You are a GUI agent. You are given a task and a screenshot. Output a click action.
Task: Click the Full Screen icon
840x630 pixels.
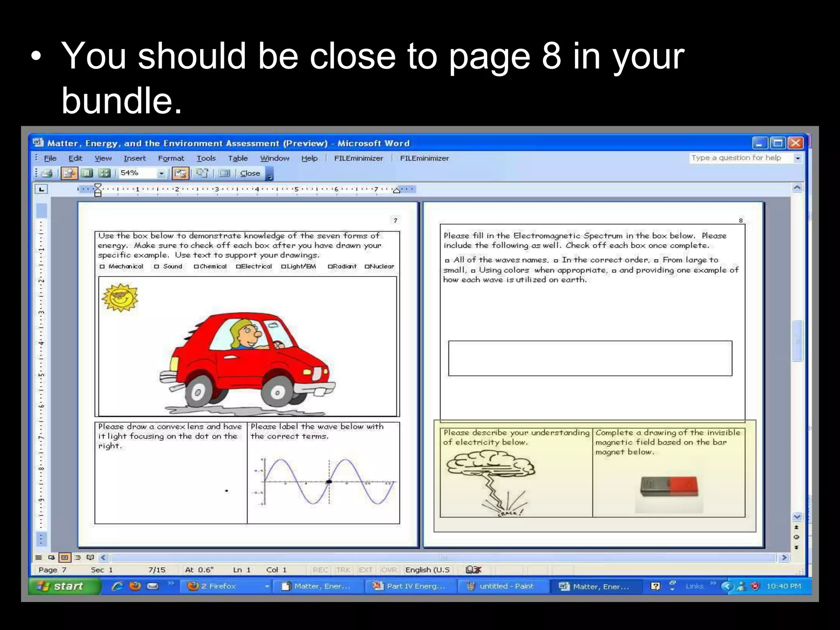click(224, 173)
